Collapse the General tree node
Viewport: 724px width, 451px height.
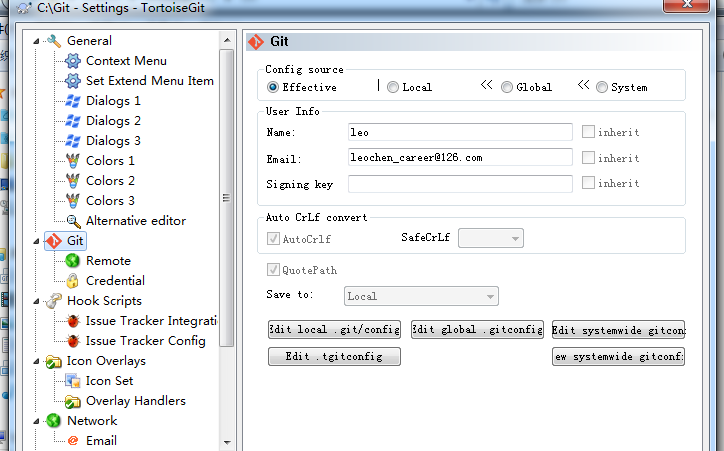[x=36, y=41]
